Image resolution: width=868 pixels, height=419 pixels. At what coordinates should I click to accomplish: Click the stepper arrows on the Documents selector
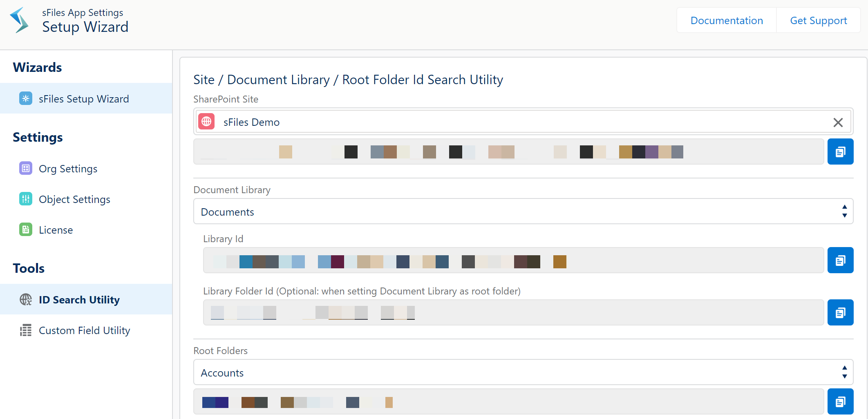tap(845, 211)
